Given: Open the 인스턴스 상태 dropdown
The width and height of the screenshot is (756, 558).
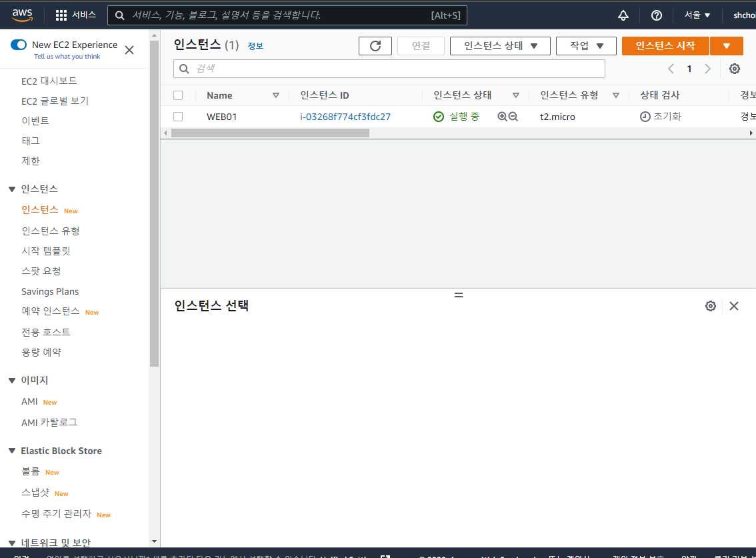Looking at the screenshot, I should (500, 46).
